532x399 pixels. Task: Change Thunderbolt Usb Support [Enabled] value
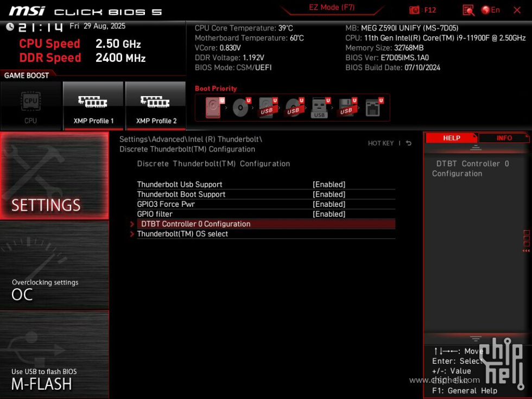click(x=329, y=184)
